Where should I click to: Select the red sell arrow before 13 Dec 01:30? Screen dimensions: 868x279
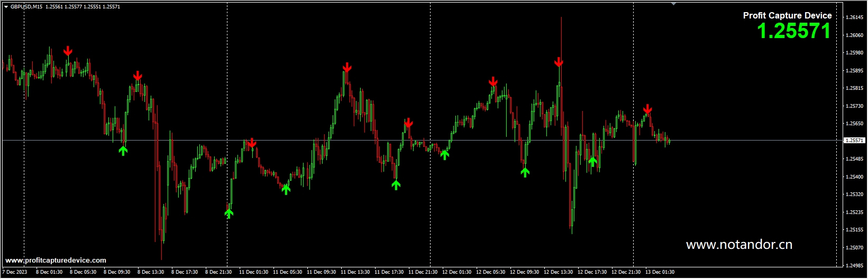pyautogui.click(x=647, y=110)
